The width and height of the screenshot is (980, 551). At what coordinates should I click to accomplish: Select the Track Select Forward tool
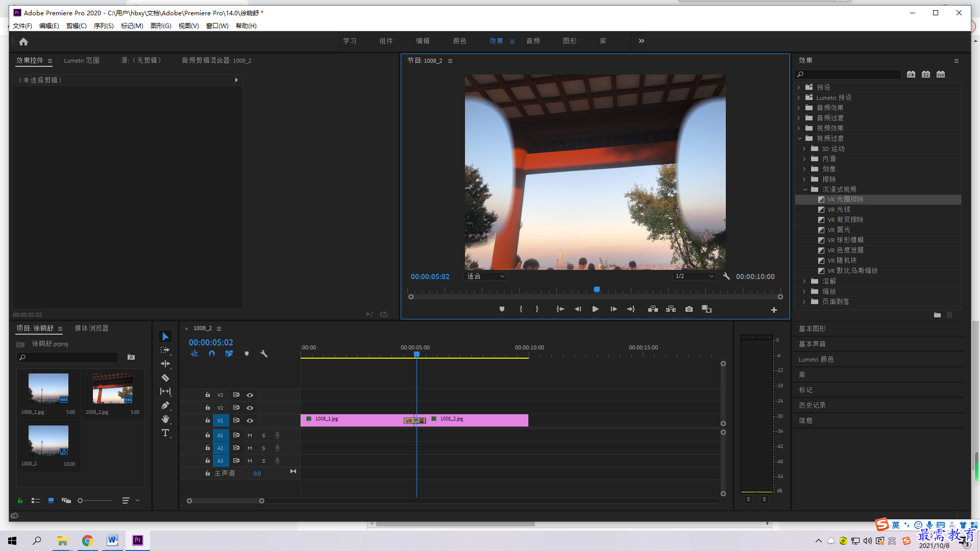tap(165, 350)
